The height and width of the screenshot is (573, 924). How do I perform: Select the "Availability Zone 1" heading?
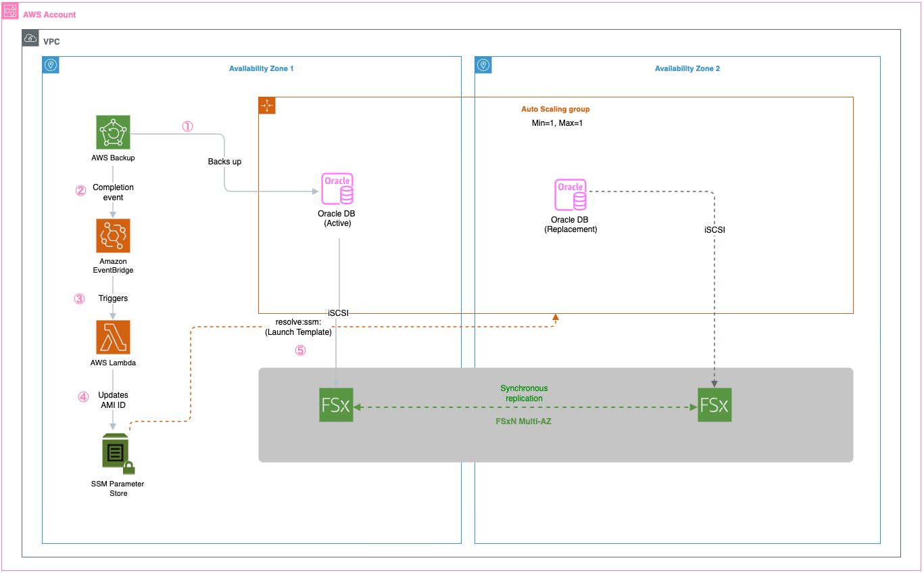pyautogui.click(x=261, y=69)
